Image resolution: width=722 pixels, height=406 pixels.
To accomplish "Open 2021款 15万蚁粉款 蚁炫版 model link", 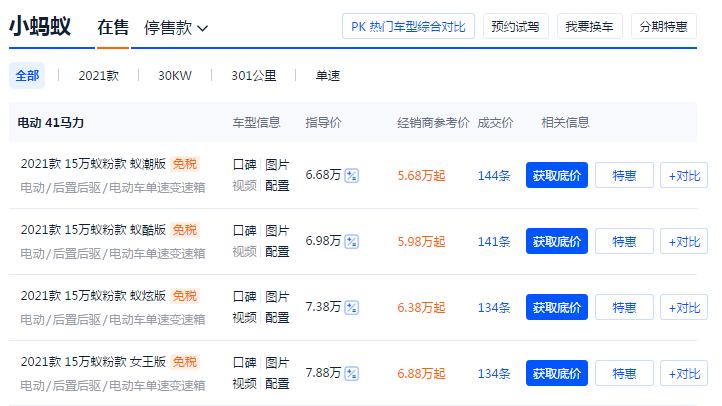I will point(93,296).
